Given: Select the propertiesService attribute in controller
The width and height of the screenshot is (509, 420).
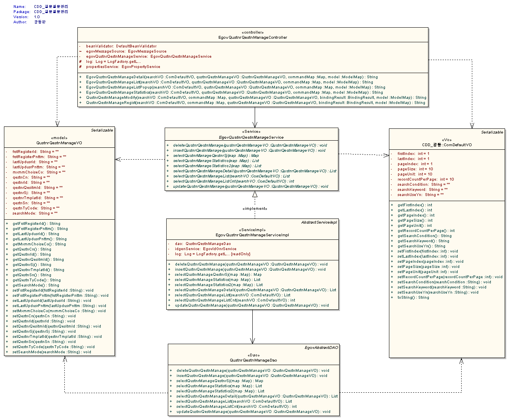Looking at the screenshot, I should tap(123, 67).
